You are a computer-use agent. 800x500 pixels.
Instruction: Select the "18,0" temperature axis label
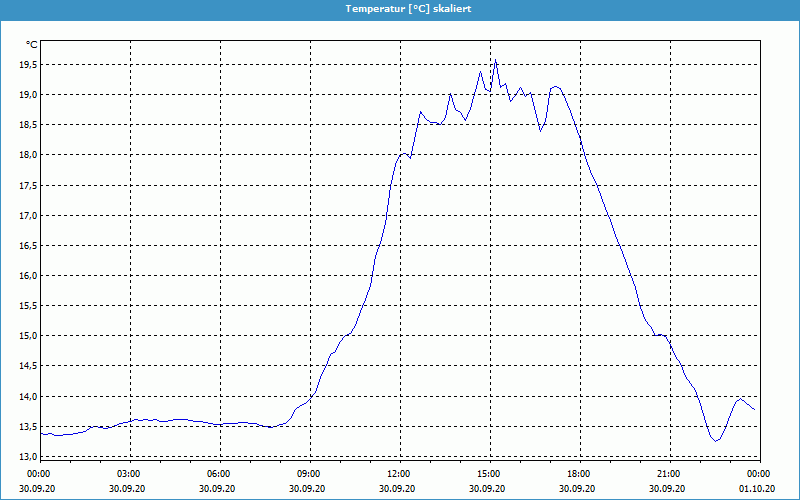[29, 155]
